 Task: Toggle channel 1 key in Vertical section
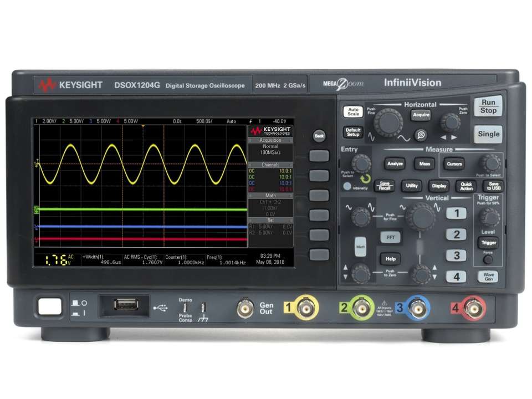456,213
